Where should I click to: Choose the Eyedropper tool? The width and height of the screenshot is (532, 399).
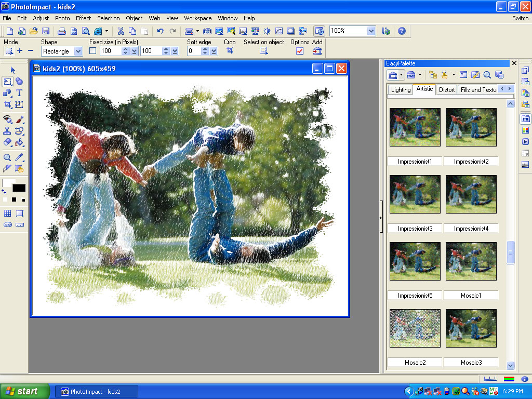click(x=19, y=157)
